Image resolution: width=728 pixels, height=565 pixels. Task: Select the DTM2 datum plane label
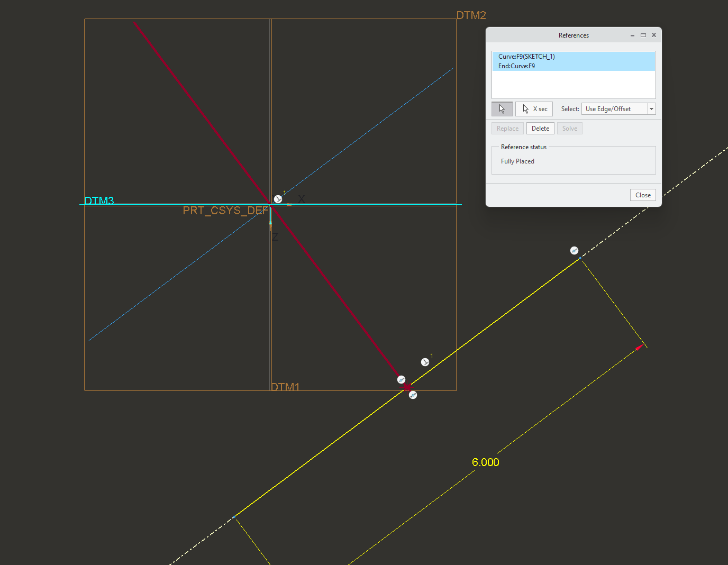(471, 15)
